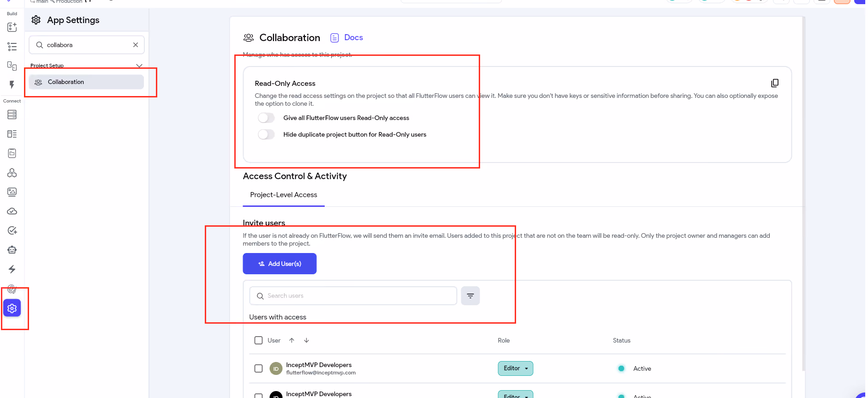The image size is (868, 398).
Task: Sort users descending with down arrow
Action: click(306, 340)
